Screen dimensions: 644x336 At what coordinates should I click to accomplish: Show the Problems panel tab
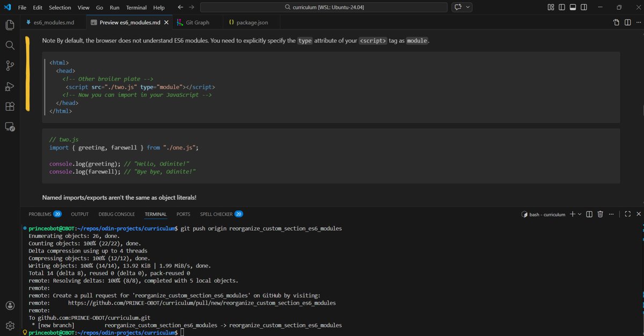coord(45,214)
